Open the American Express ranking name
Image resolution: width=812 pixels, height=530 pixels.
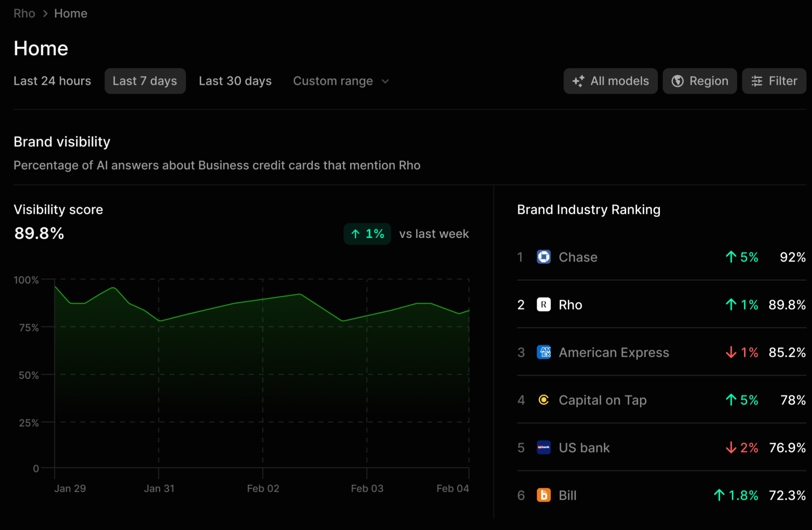tap(614, 352)
